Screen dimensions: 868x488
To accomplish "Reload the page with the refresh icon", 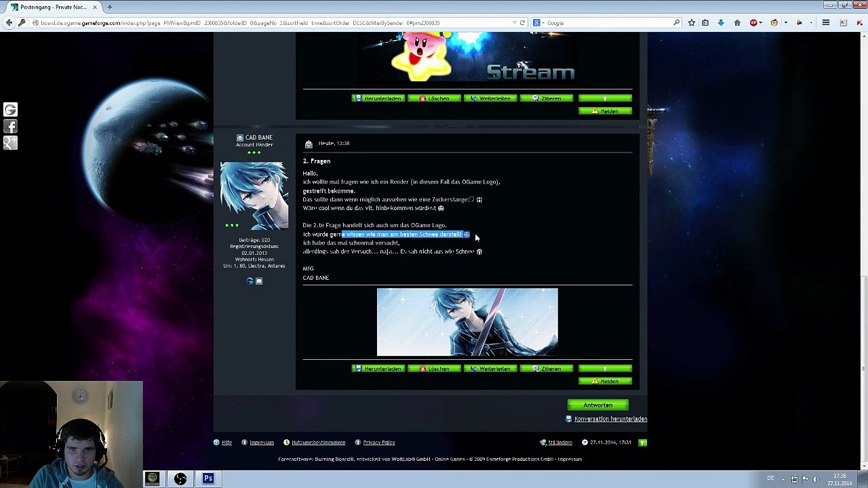I will click(x=522, y=22).
